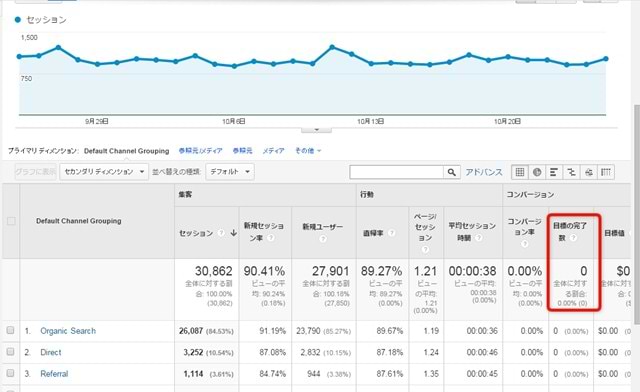Open the デフォルト sort type dropdown

230,172
